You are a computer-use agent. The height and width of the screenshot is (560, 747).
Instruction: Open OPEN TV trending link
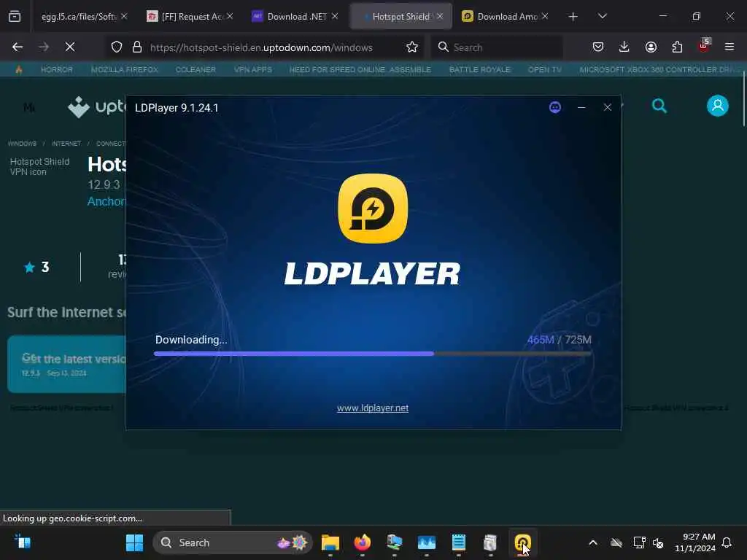pos(544,69)
